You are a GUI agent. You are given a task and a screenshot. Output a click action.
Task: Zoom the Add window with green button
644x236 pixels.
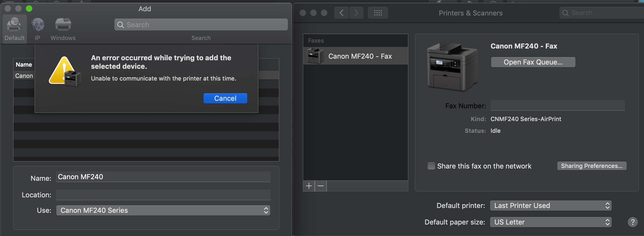tap(29, 9)
